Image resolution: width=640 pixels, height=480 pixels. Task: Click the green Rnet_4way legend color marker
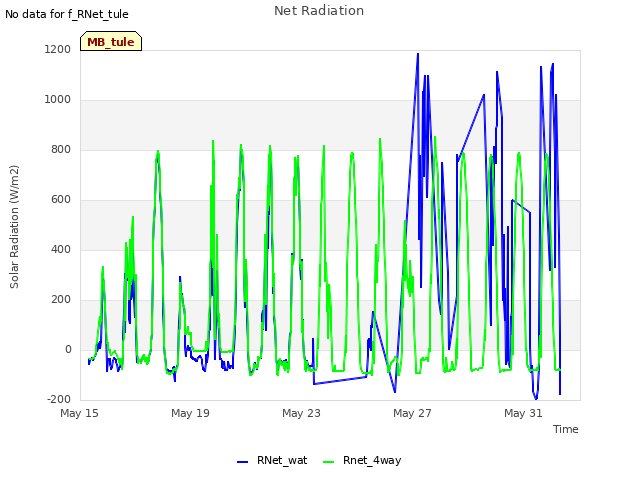(x=329, y=462)
